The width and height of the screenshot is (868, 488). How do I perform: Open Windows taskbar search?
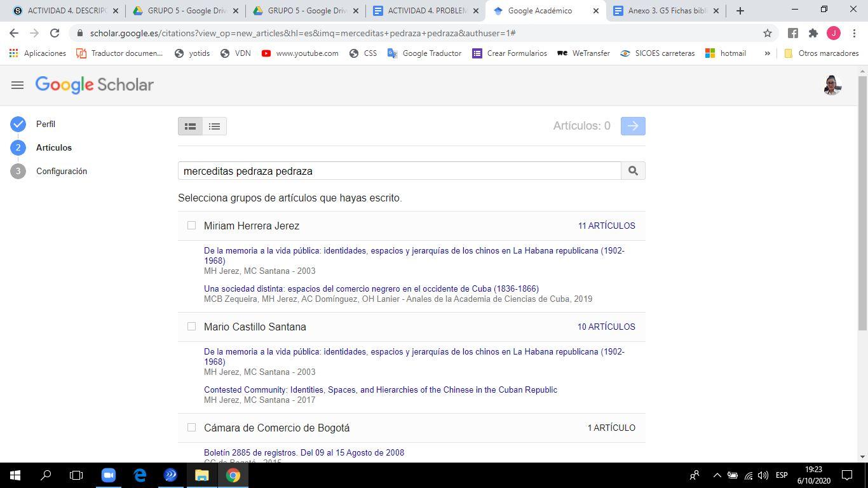46,475
